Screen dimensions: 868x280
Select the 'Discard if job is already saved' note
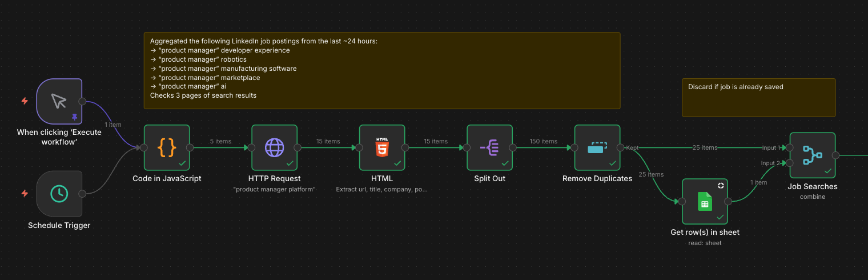click(x=758, y=98)
